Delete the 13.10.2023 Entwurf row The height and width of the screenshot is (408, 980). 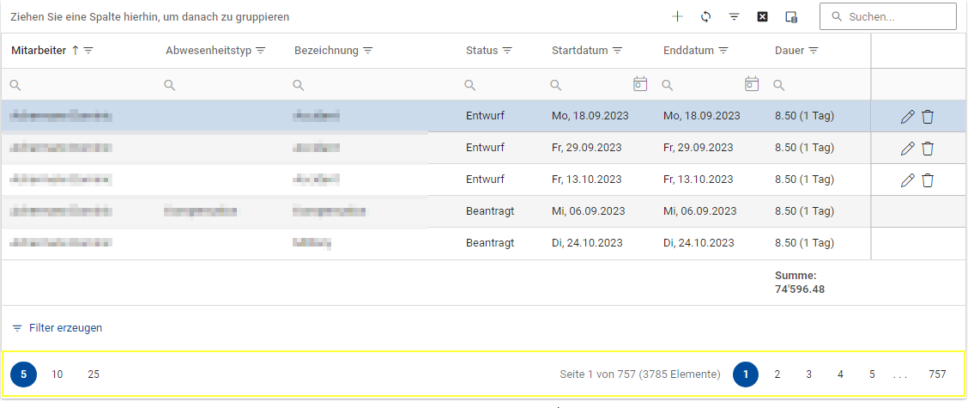[x=928, y=180]
